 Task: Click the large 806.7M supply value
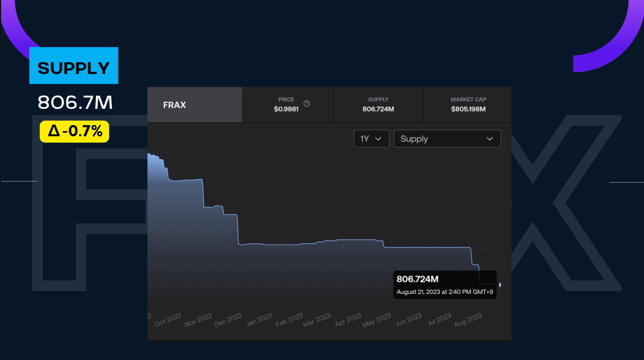[75, 102]
